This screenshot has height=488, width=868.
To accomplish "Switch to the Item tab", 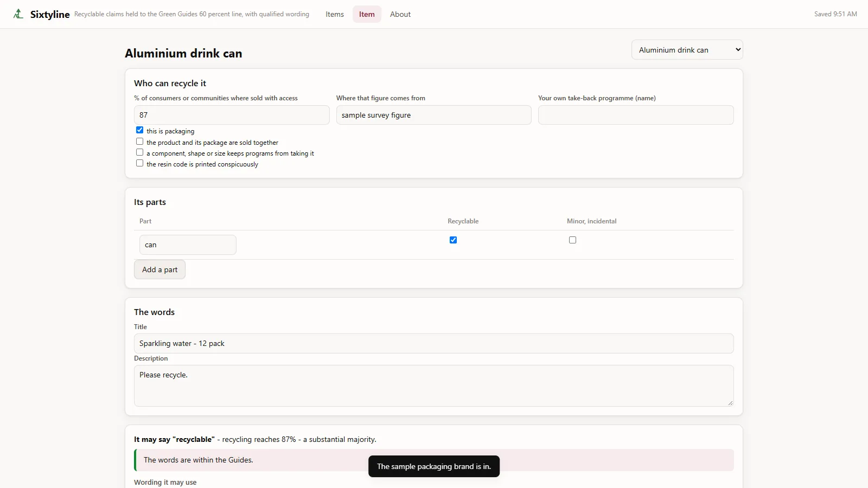I will tap(367, 14).
